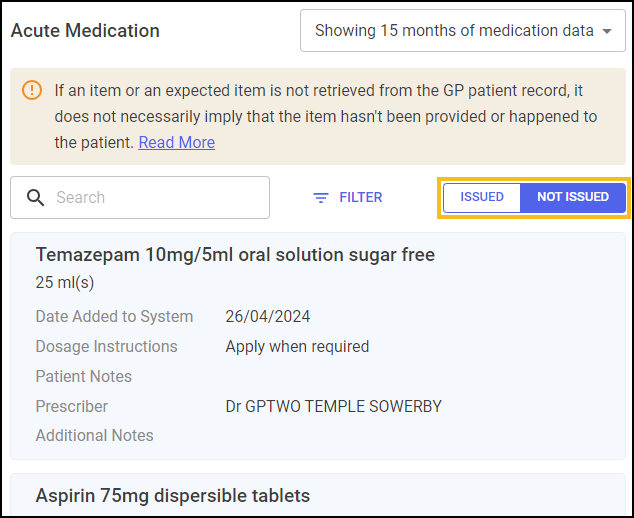Image resolution: width=634 pixels, height=518 pixels.
Task: Click the 26/04/2024 date added value
Action: pos(268,316)
